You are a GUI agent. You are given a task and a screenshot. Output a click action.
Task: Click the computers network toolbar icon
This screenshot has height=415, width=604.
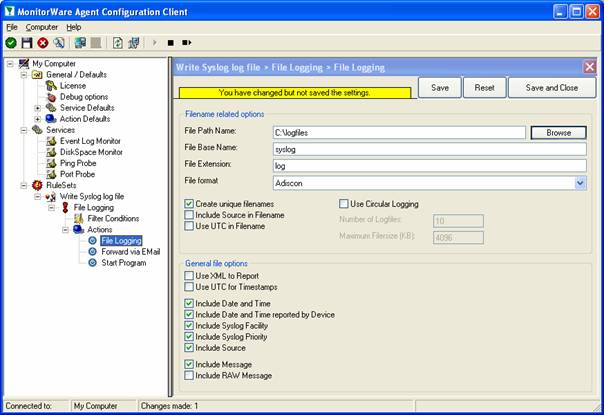(80, 42)
